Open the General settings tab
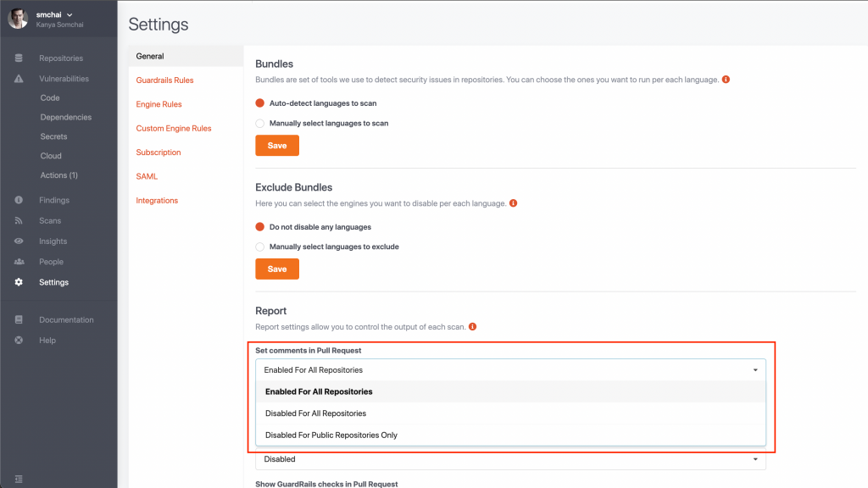Screen dimensions: 868x488 pos(186,56)
